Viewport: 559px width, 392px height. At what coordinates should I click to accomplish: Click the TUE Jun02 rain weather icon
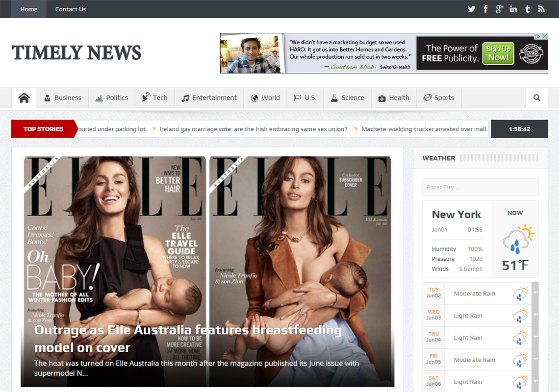[x=520, y=294]
